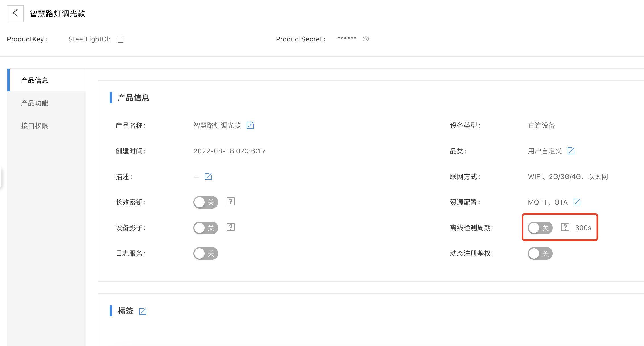This screenshot has height=346, width=644.
Task: Click the WIFI、2G/3G/4G、以太网 network value
Action: click(x=568, y=176)
